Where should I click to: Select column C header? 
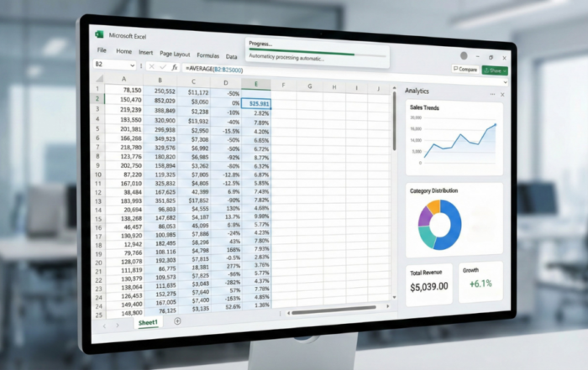pyautogui.click(x=193, y=81)
